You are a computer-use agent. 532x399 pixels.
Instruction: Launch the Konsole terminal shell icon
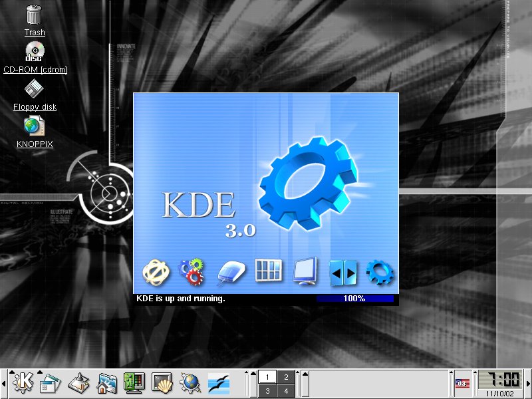coord(162,384)
